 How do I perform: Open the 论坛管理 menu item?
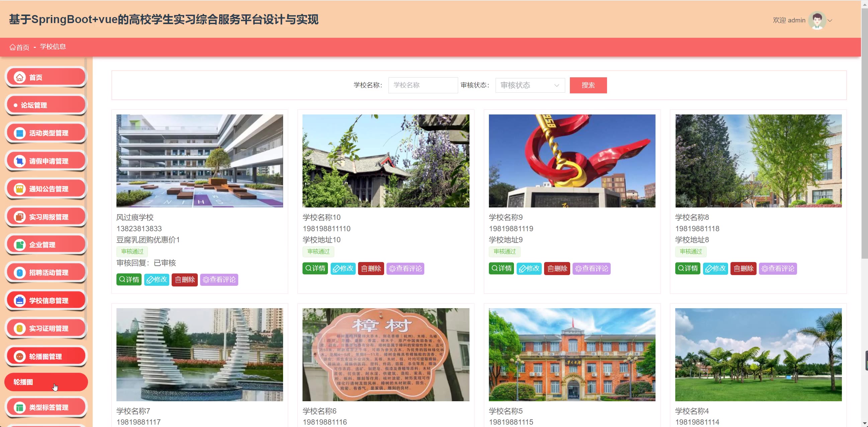point(46,105)
